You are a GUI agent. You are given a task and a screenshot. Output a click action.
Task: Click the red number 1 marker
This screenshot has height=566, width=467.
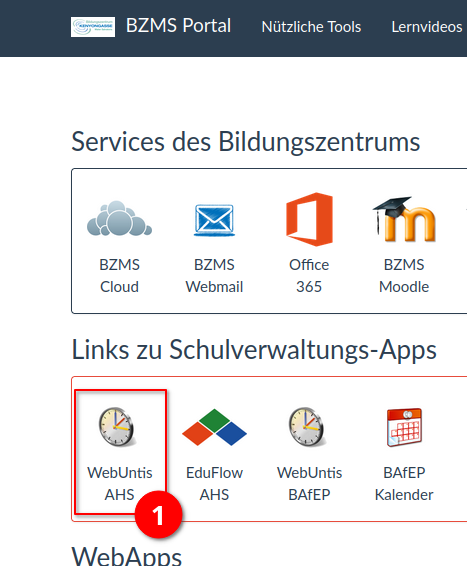pyautogui.click(x=158, y=515)
